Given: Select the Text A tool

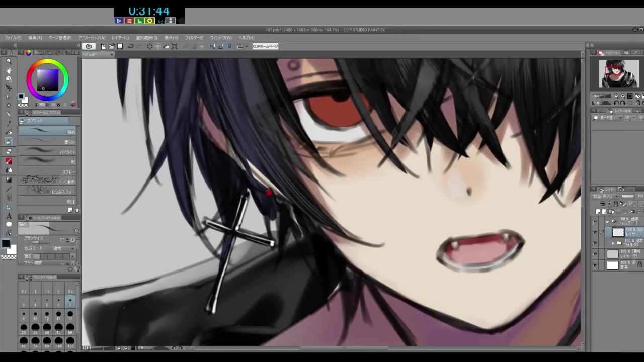Looking at the screenshot, I should pyautogui.click(x=9, y=216).
